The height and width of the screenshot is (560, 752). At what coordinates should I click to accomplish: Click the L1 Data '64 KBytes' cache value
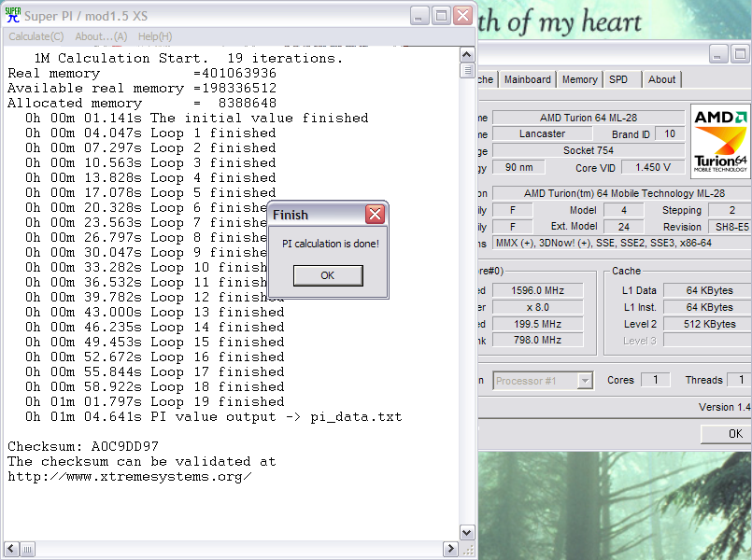[x=708, y=290]
